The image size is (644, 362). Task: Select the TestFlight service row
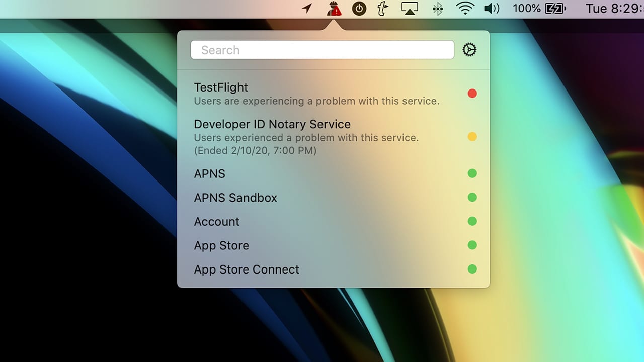[333, 94]
